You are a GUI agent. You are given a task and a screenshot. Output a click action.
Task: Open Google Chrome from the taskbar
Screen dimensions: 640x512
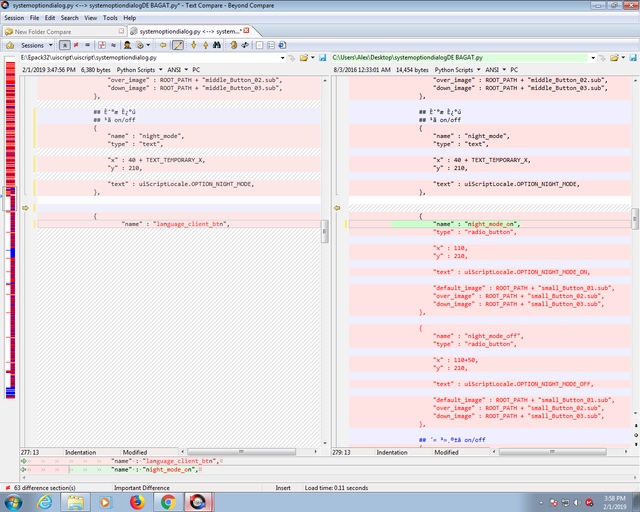(168, 502)
